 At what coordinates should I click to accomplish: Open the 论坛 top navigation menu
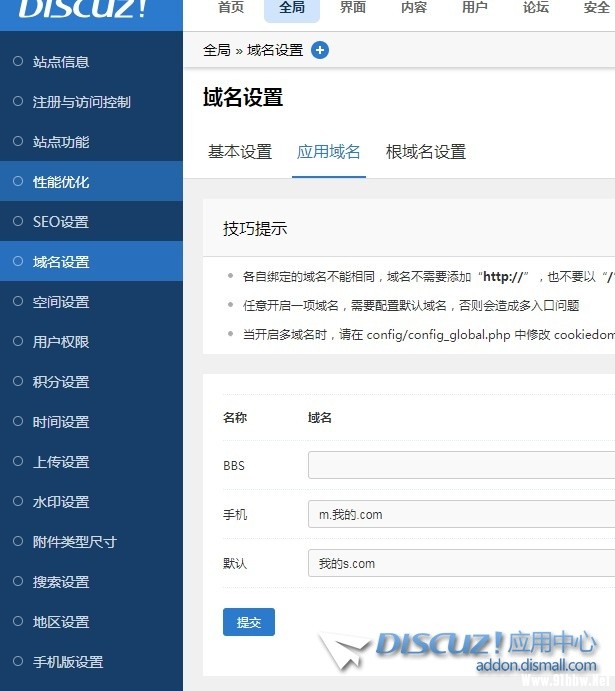pyautogui.click(x=536, y=8)
